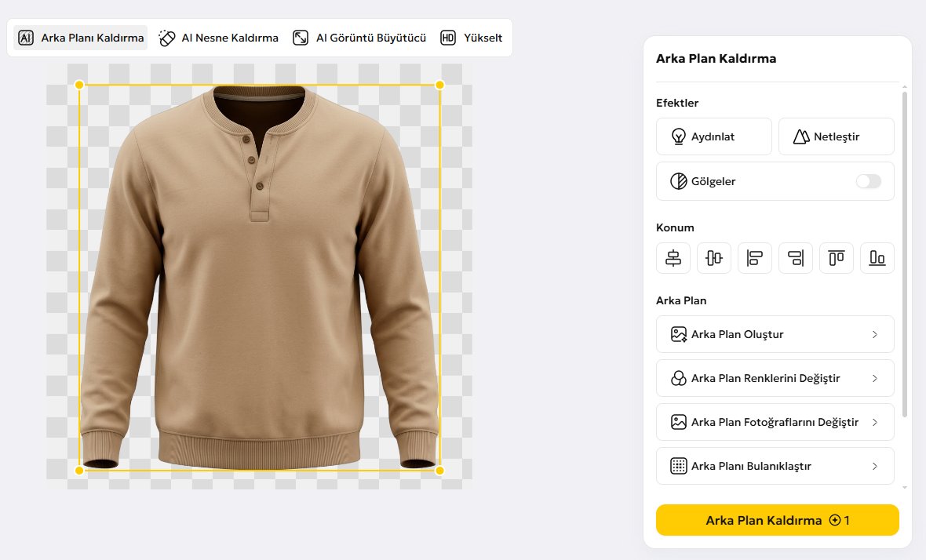Screen dimensions: 926x560
Task: Select the align left position icon
Action: tap(755, 258)
